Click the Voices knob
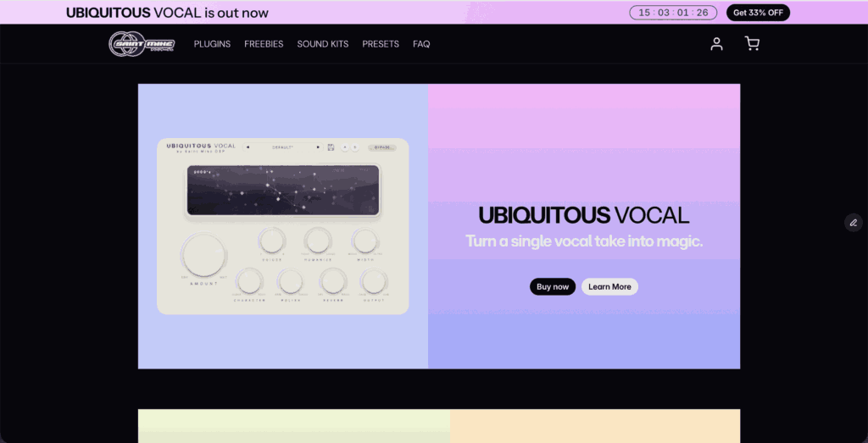This screenshot has height=443, width=868. pyautogui.click(x=271, y=241)
